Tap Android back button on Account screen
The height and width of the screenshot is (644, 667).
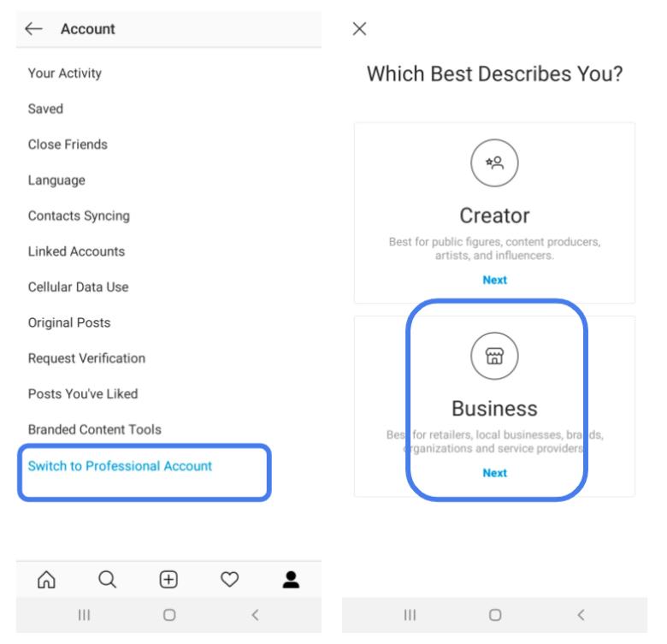(x=255, y=615)
